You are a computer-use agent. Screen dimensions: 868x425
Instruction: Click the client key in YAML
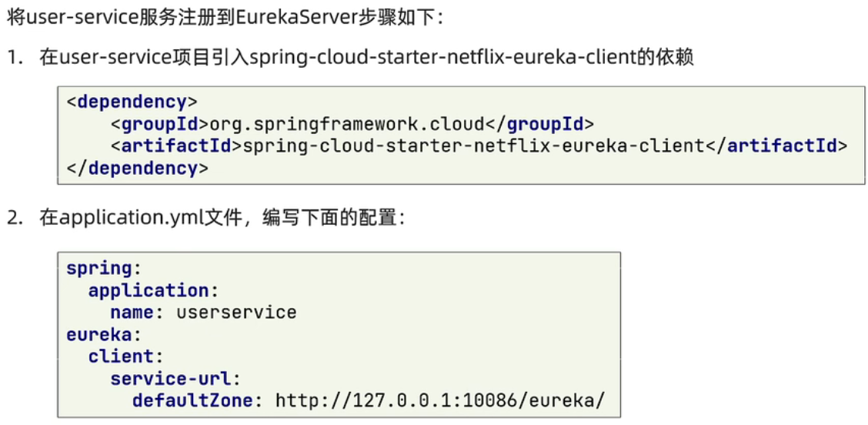(x=121, y=356)
